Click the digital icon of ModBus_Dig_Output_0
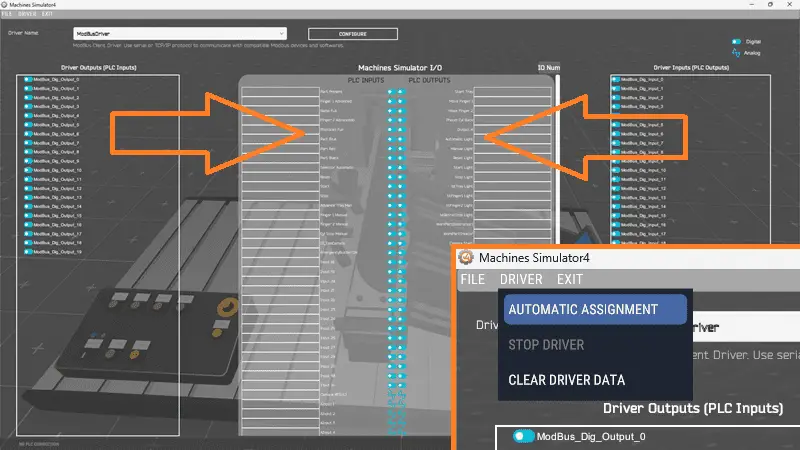Screen dimensions: 800x450 pos(28,80)
